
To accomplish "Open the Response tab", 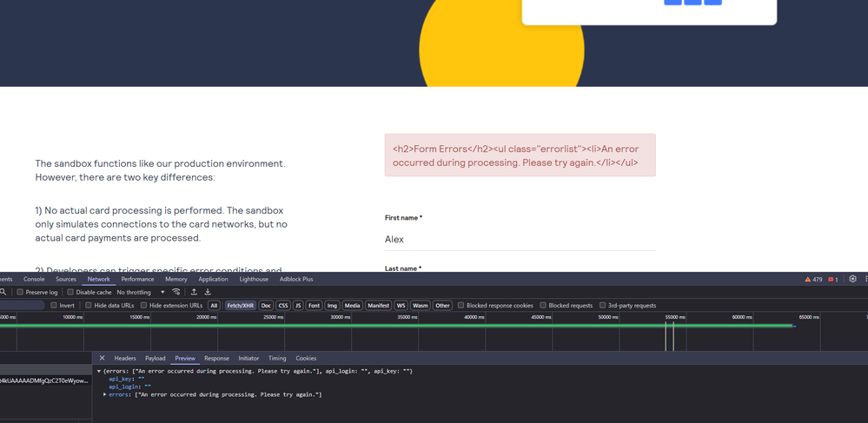I will (x=216, y=358).
